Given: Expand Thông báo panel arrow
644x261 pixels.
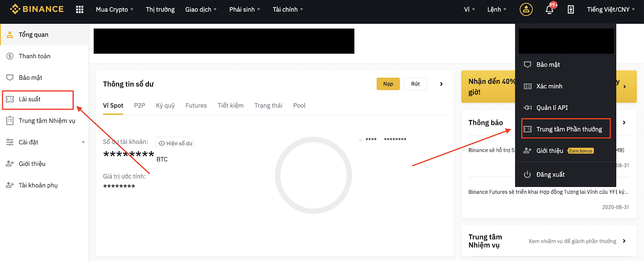Looking at the screenshot, I should pos(624,122).
